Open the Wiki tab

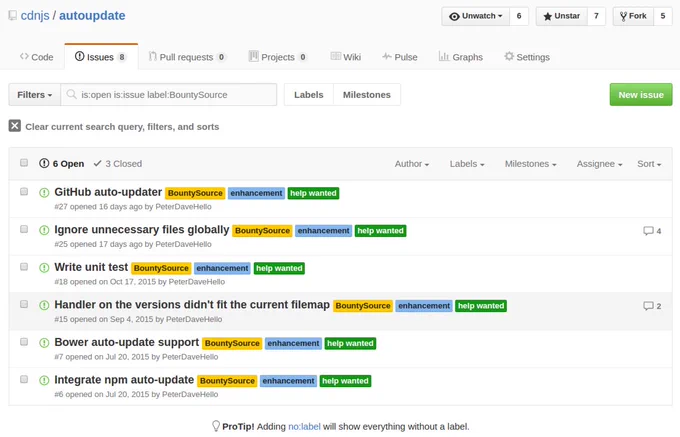[x=346, y=57]
